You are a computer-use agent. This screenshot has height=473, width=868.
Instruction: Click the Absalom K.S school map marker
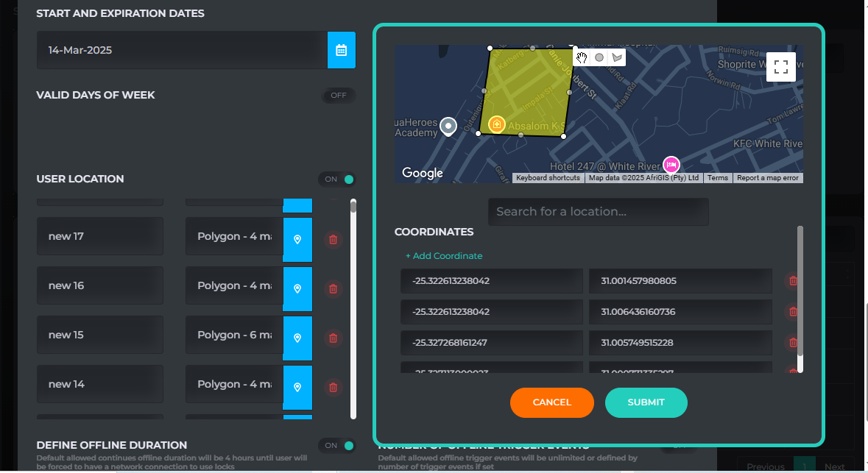click(x=497, y=124)
